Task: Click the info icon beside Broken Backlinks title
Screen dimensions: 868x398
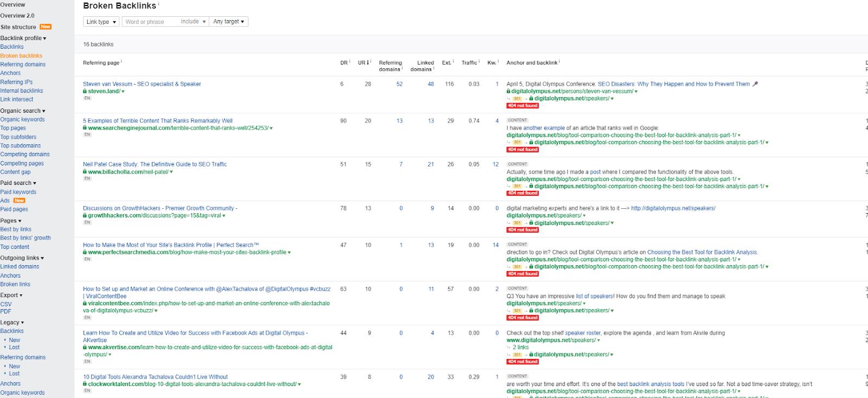Action: point(159,4)
